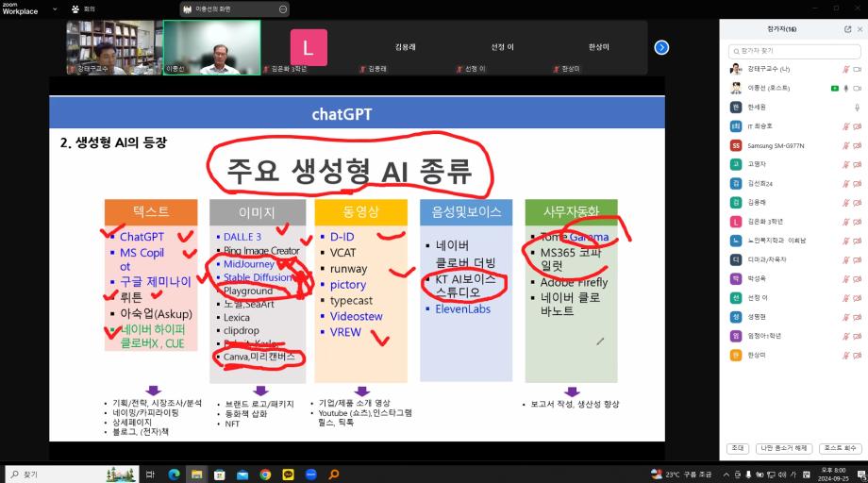The width and height of the screenshot is (868, 483).
Task: Click the 이종선의 화면 sharing label
Action: pos(213,9)
